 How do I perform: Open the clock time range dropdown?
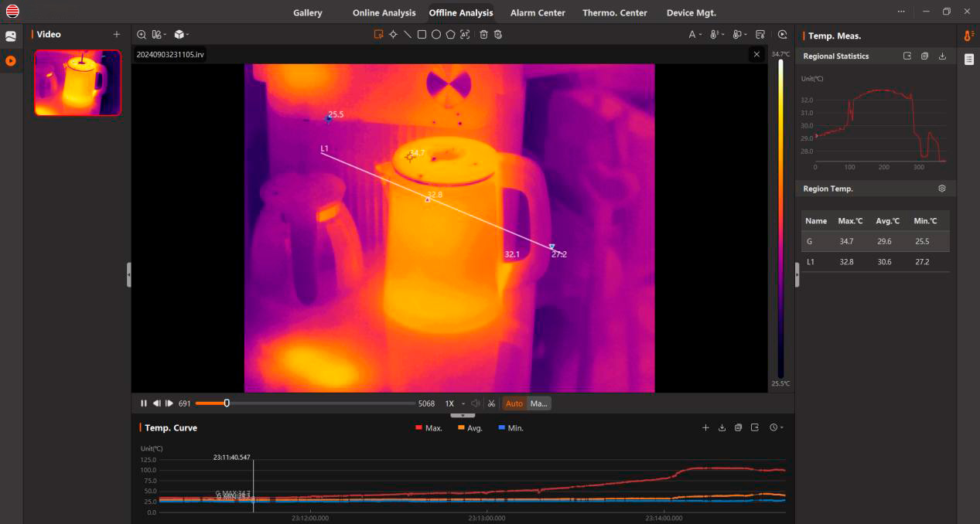tap(777, 427)
